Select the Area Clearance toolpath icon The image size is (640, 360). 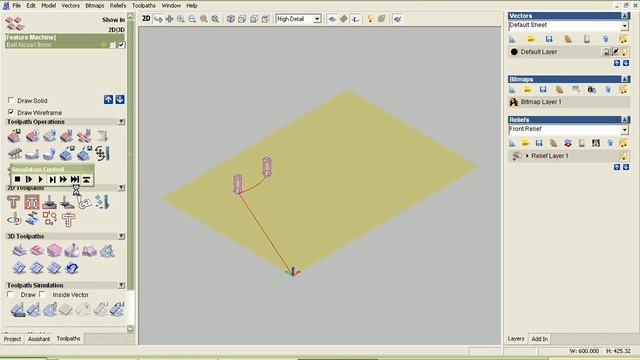pos(32,202)
